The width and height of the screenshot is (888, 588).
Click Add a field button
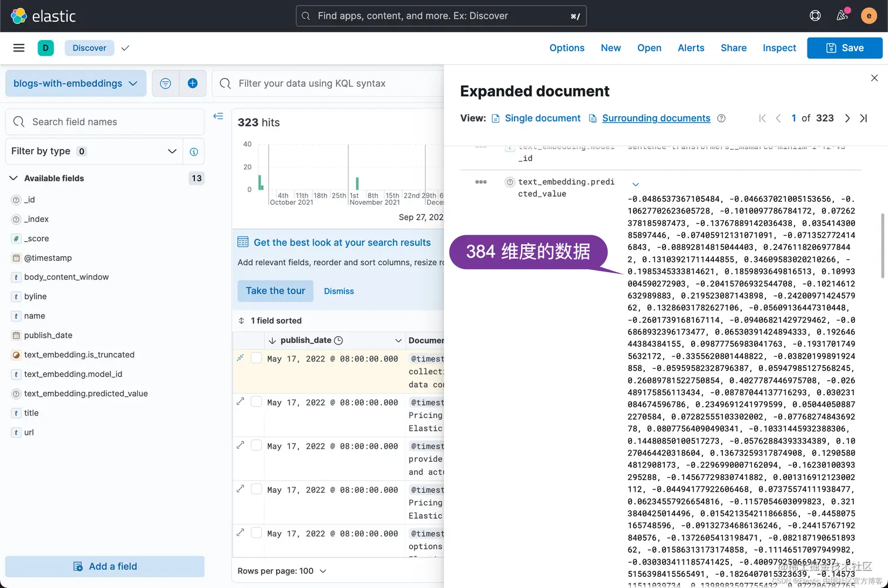pyautogui.click(x=105, y=566)
